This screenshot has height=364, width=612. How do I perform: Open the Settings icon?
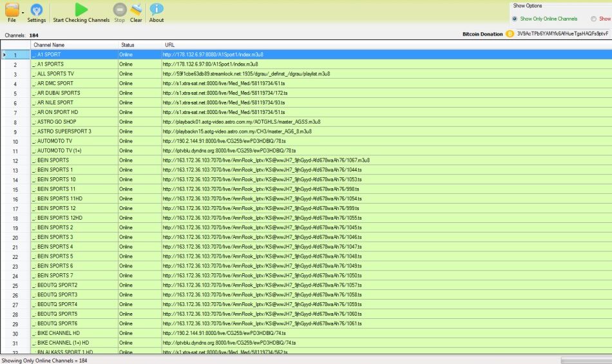pos(36,10)
